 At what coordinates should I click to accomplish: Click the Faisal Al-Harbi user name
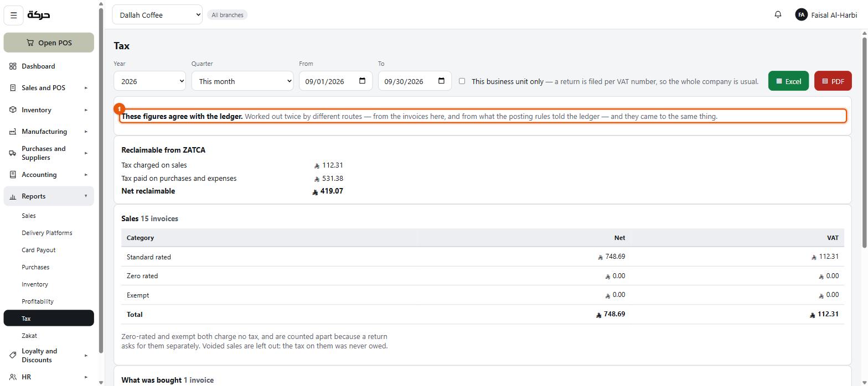[834, 15]
